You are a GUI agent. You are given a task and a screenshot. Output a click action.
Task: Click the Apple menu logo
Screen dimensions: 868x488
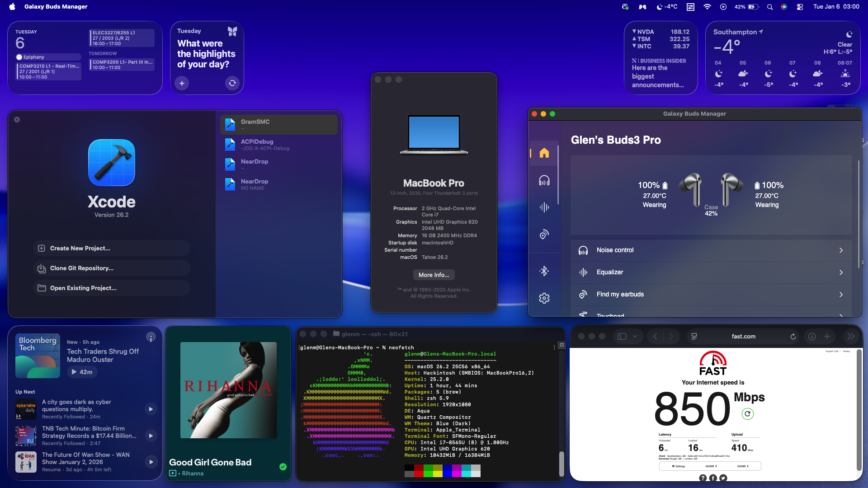[x=12, y=6]
